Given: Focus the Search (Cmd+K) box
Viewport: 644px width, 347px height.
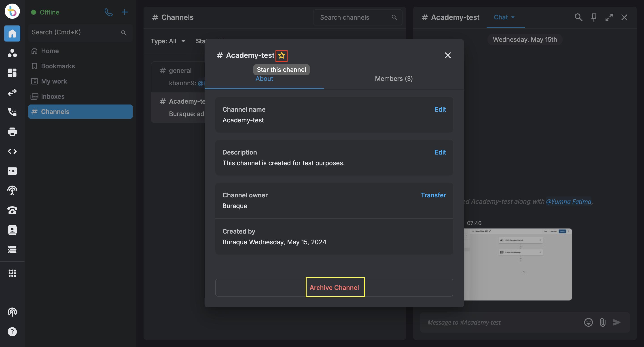Looking at the screenshot, I should [x=80, y=32].
